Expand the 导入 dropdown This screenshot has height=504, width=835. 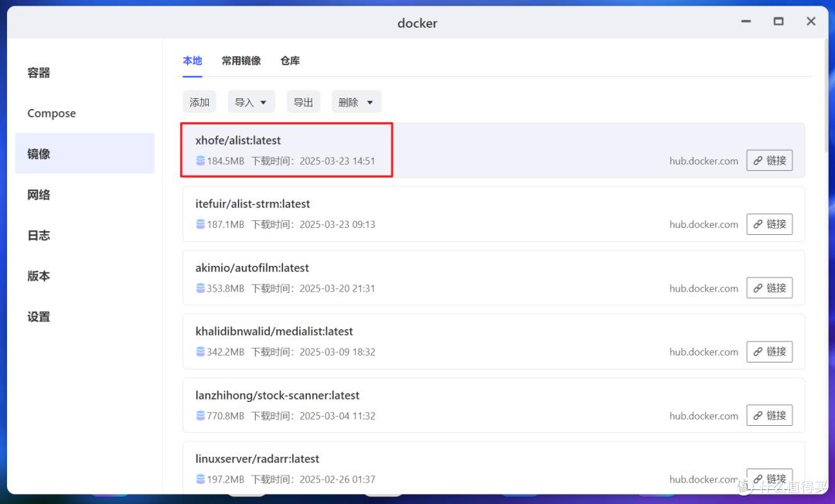pyautogui.click(x=251, y=102)
